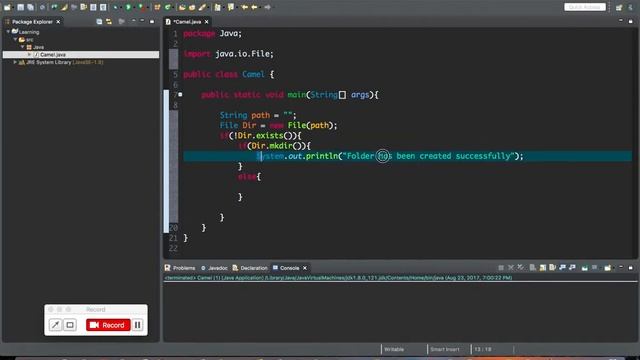Click the Search flashlight icon in the toolbar
The height and width of the screenshot is (360, 640).
point(202,7)
